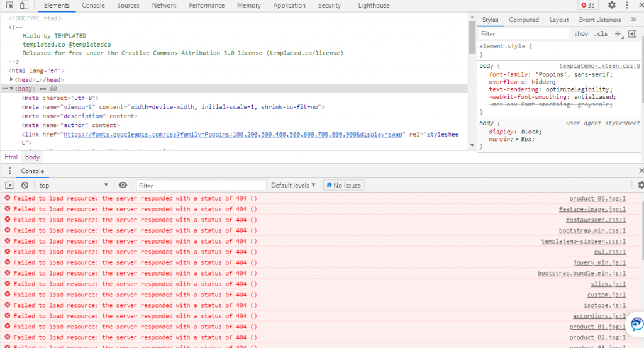The image size is (644, 348).
Task: Open the Sources tab
Action: click(128, 5)
